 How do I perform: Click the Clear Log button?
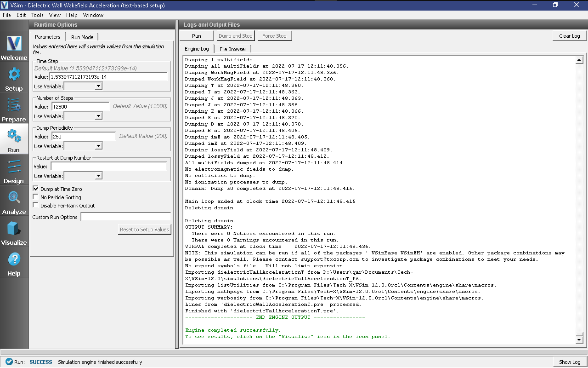570,36
